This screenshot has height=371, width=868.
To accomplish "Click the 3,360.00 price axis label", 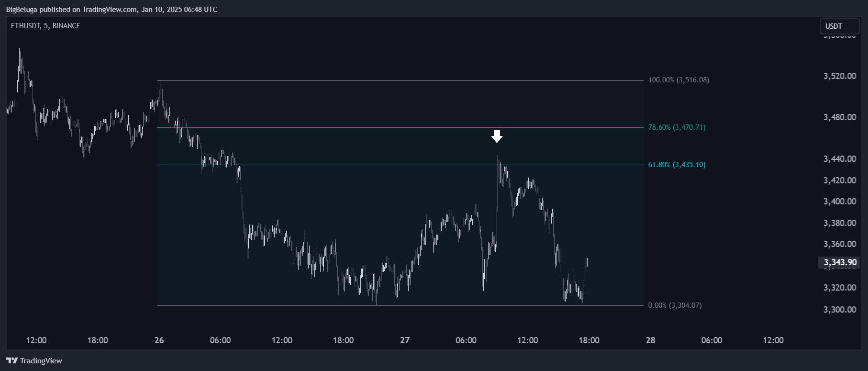I will [840, 244].
